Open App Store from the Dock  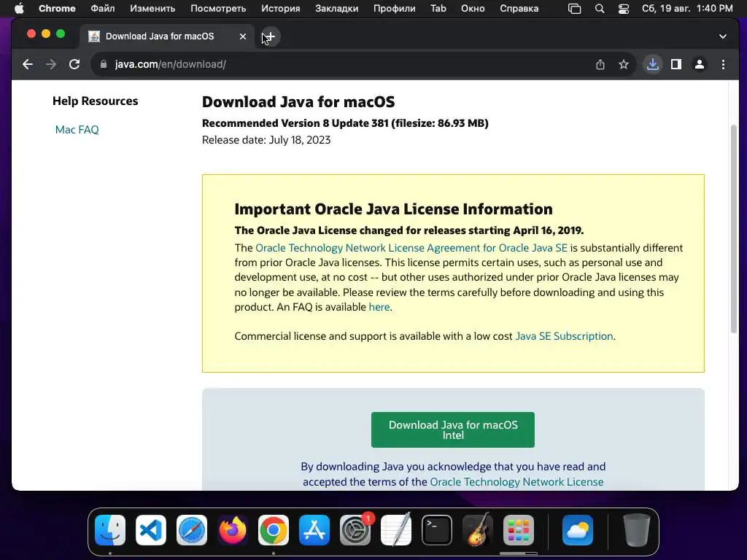(x=314, y=530)
